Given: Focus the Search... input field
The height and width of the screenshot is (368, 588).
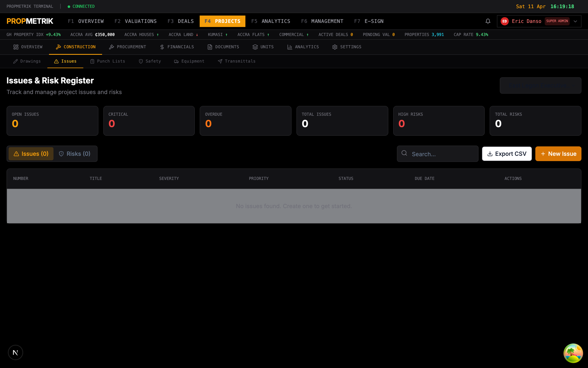Looking at the screenshot, I should 437,154.
